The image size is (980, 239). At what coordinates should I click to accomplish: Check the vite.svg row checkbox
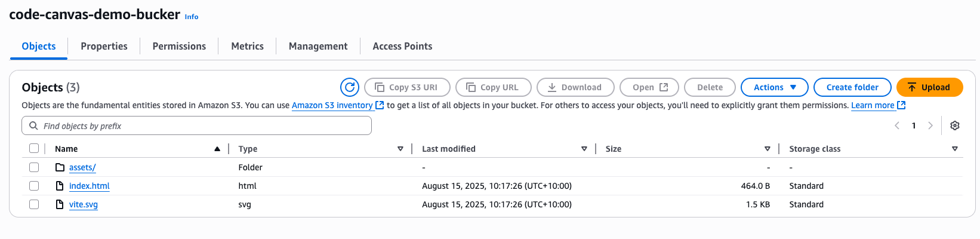coord(34,204)
